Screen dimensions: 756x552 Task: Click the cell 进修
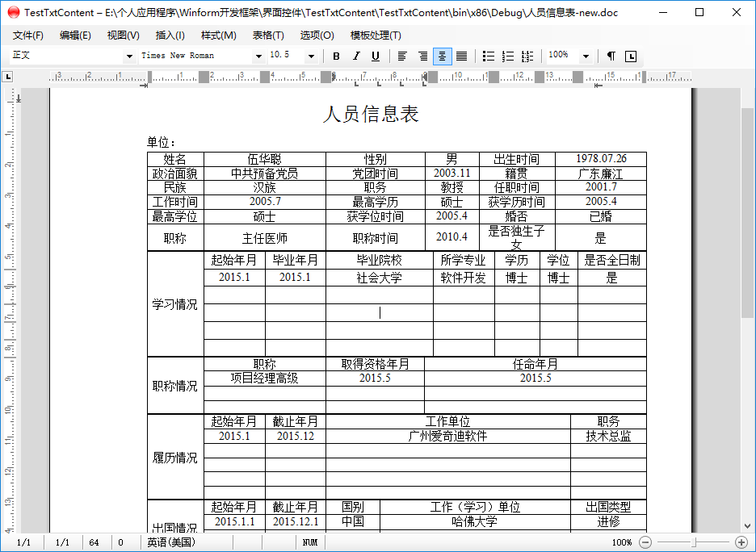pyautogui.click(x=608, y=521)
